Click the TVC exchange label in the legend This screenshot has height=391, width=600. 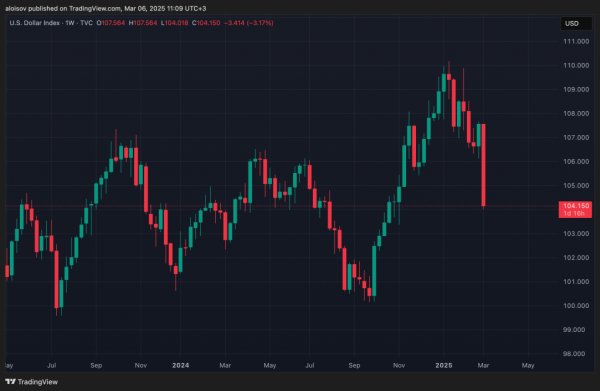[x=86, y=23]
